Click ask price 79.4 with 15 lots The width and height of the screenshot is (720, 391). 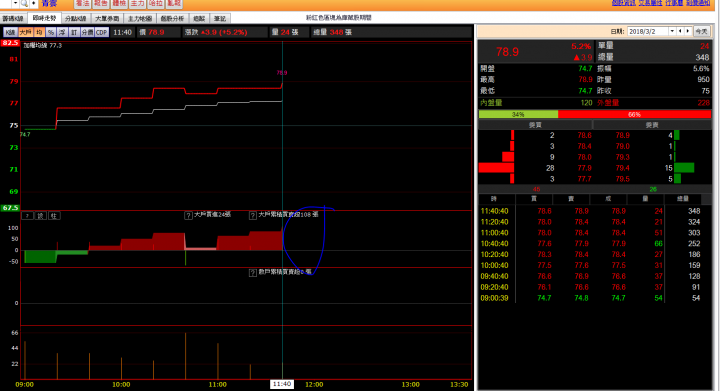click(623, 168)
